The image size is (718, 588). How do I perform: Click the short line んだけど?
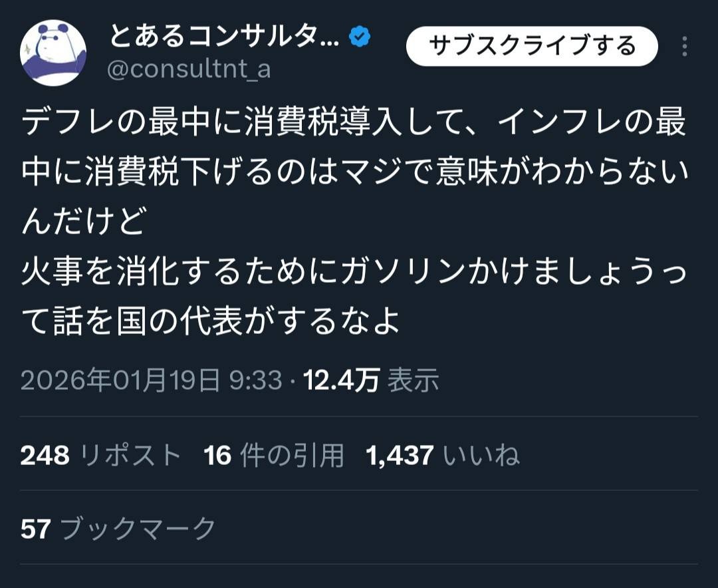(x=83, y=223)
